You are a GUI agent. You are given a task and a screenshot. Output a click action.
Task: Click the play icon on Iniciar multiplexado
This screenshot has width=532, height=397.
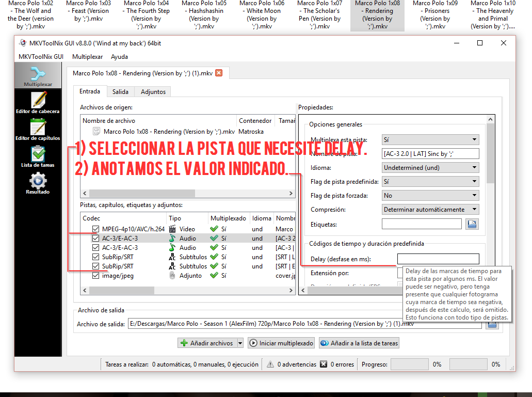[x=253, y=343]
